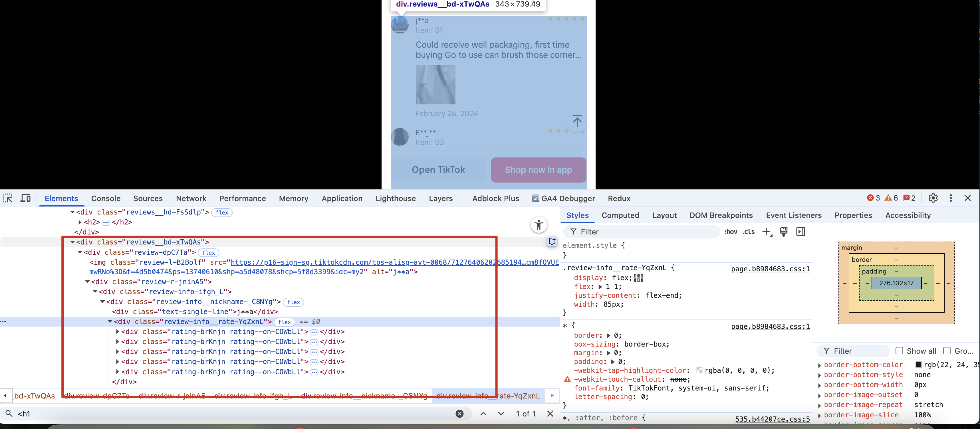Switch to the Console tab
This screenshot has height=429, width=980.
click(x=106, y=199)
